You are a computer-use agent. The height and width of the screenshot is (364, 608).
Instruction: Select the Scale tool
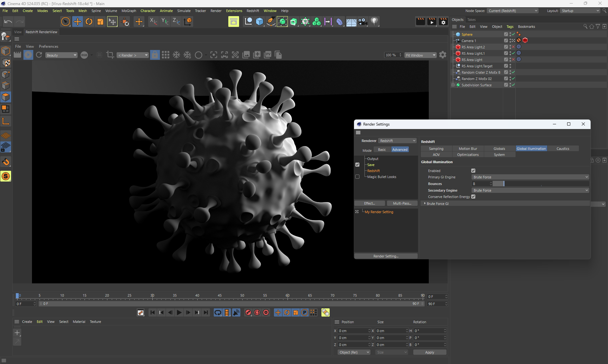click(100, 22)
